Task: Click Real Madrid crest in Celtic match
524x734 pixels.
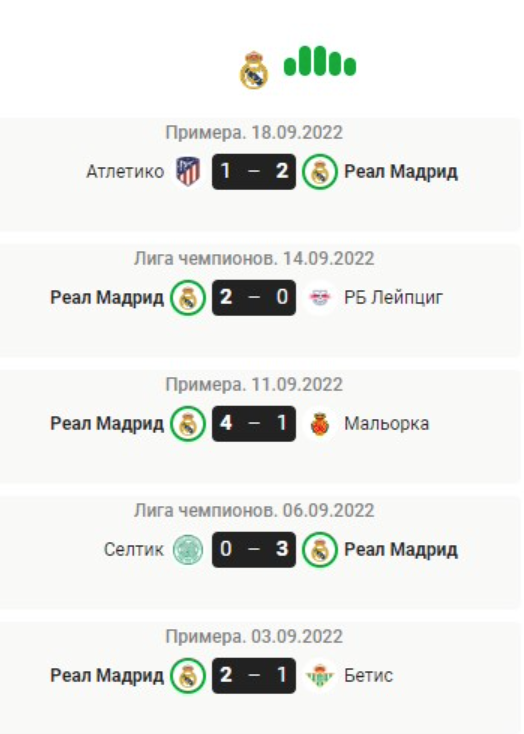Action: click(x=320, y=550)
